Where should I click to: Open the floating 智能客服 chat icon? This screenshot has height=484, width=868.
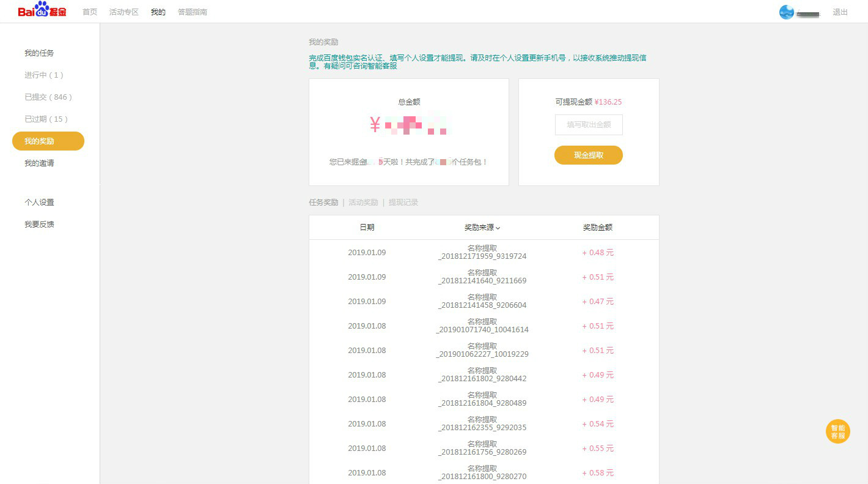[x=838, y=431]
